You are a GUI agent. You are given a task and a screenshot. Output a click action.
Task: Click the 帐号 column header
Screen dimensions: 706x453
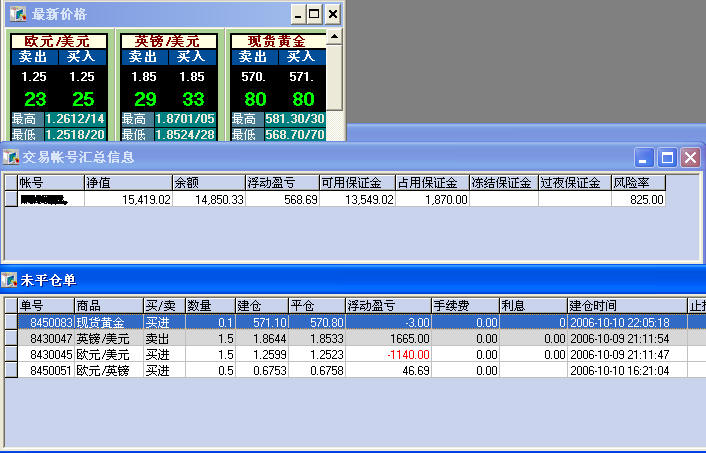pos(51,183)
